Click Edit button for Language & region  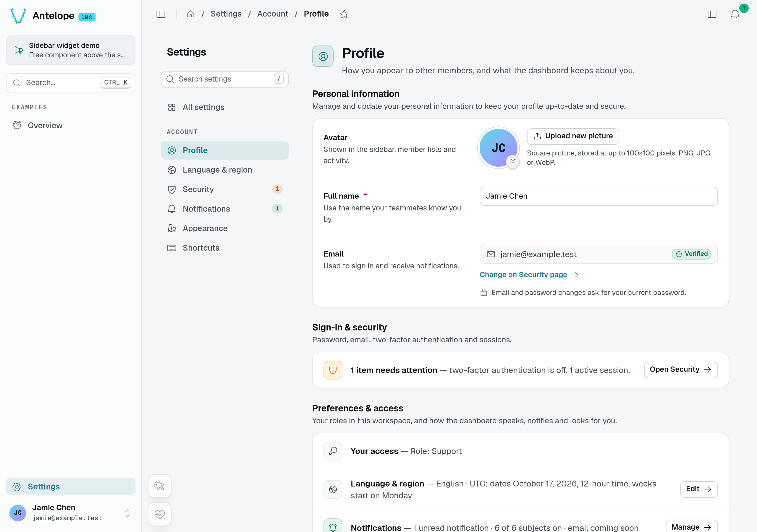click(x=699, y=489)
